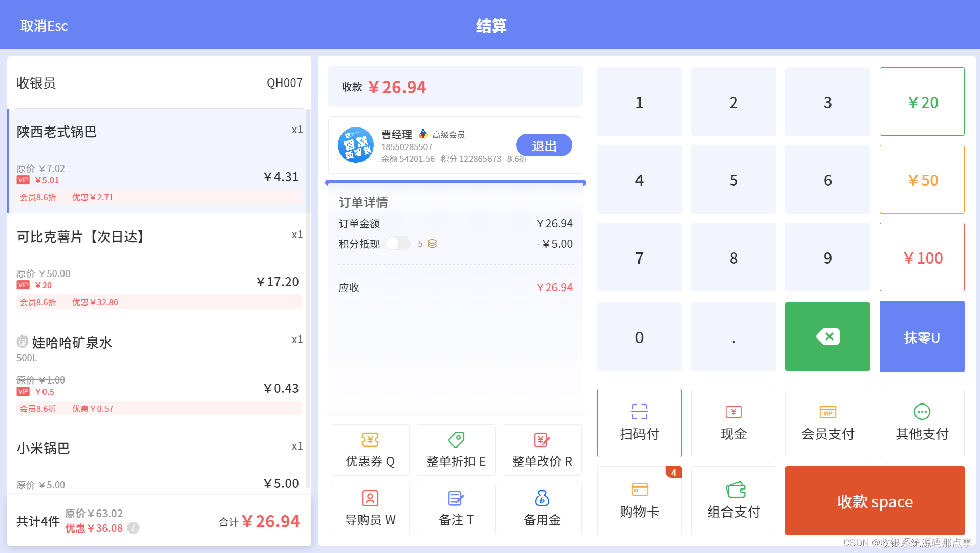980x553 pixels.
Task: Select the ¥100 quick cash amount
Action: (921, 257)
